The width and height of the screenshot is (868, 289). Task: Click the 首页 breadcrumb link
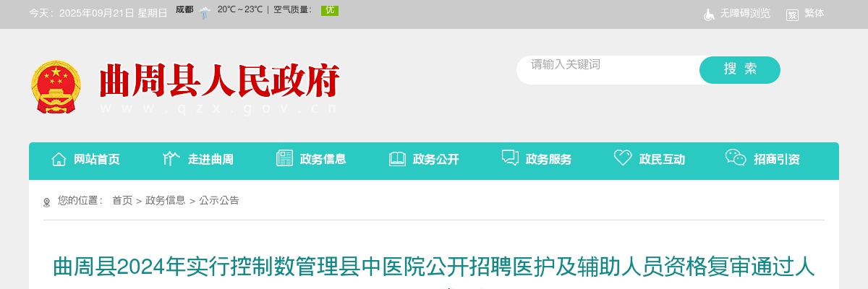point(122,200)
